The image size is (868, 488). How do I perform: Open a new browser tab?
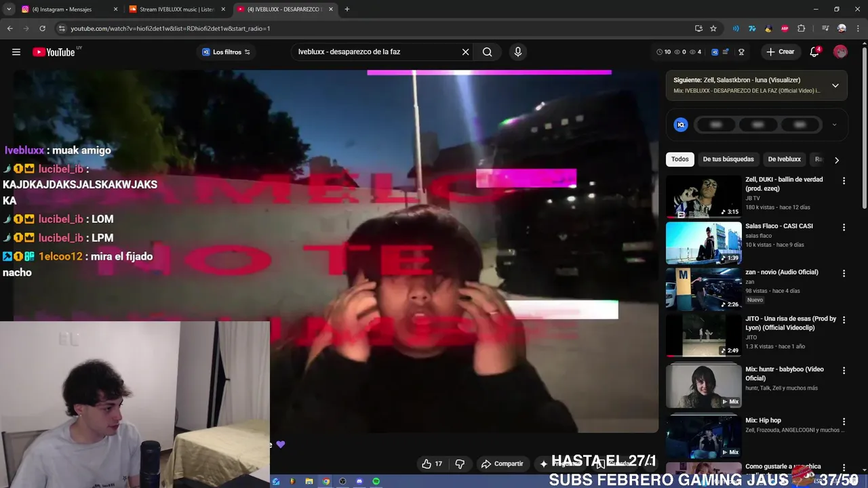point(347,9)
